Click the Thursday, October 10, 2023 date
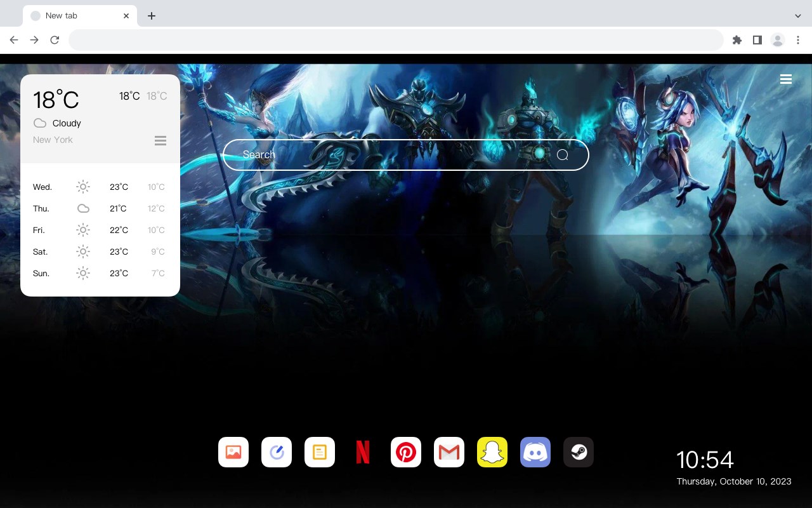The width and height of the screenshot is (812, 508). pos(734,481)
